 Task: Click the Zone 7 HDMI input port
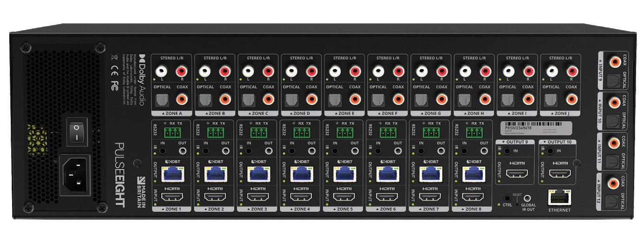point(431,197)
